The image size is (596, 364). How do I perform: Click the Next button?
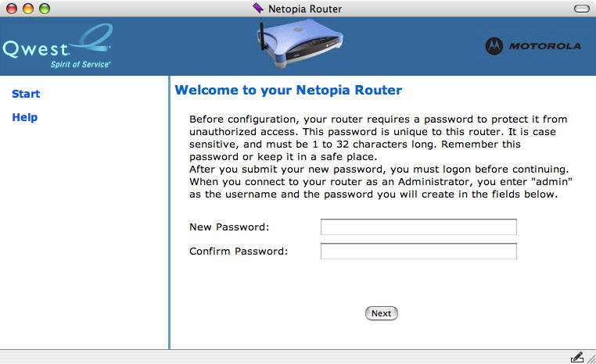pos(381,313)
